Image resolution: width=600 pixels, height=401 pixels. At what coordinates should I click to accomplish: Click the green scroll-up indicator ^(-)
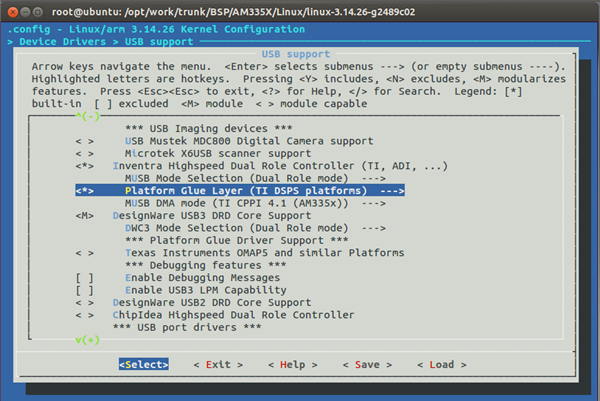click(x=88, y=116)
